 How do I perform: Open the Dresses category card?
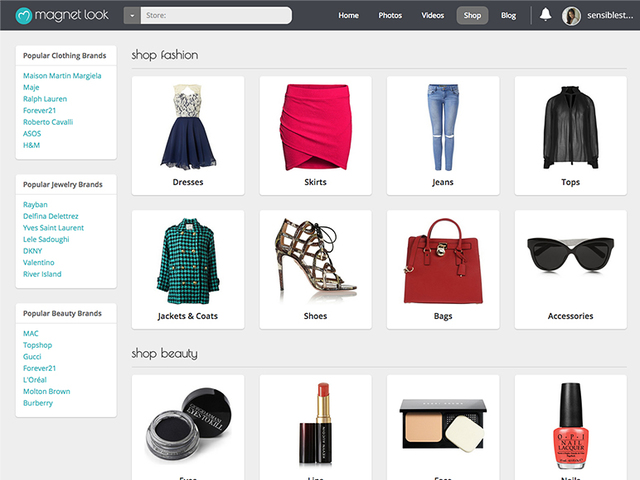[x=188, y=136]
